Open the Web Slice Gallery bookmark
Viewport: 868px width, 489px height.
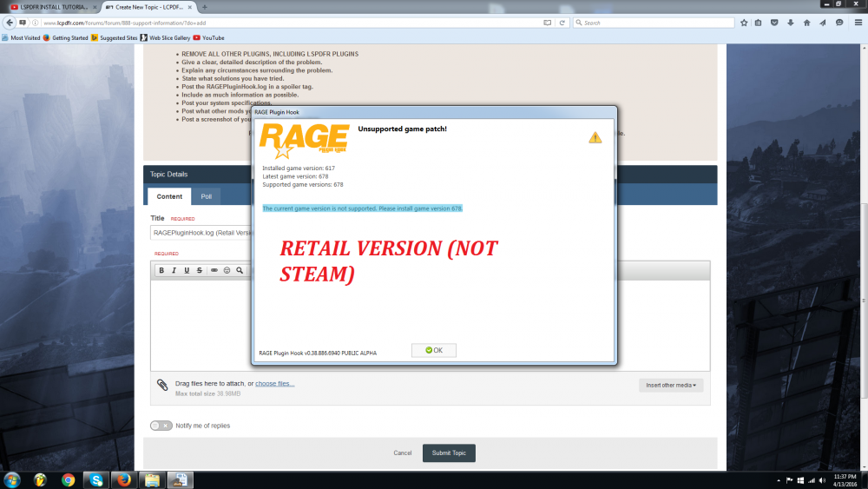[x=166, y=37]
